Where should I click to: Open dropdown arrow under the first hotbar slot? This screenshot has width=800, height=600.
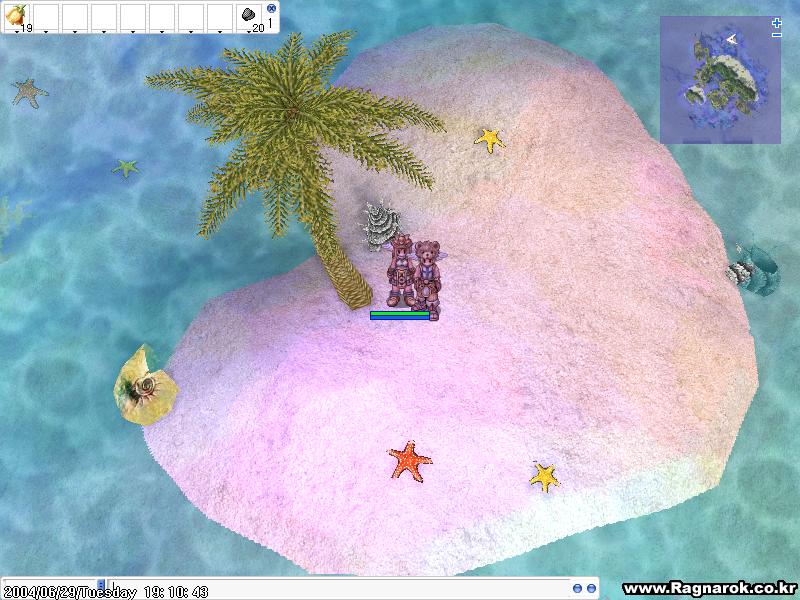click(x=17, y=32)
